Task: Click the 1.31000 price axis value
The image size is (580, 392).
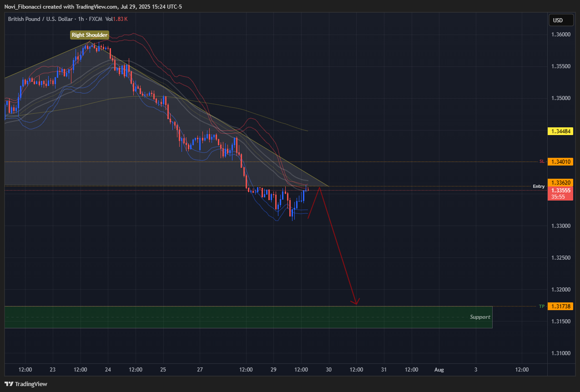Action: pos(560,353)
